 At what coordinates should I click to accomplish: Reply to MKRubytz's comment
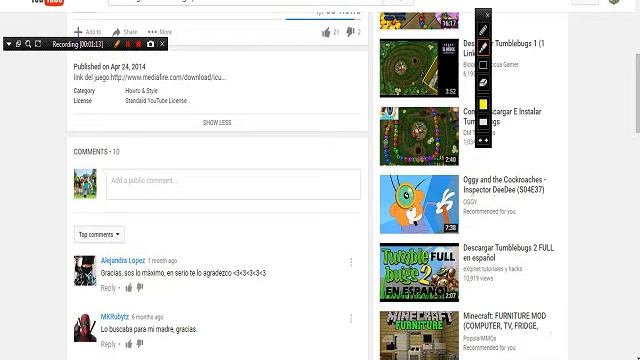108,344
